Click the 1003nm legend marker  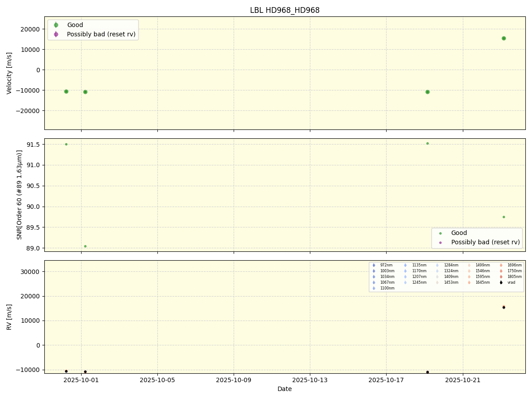[374, 271]
